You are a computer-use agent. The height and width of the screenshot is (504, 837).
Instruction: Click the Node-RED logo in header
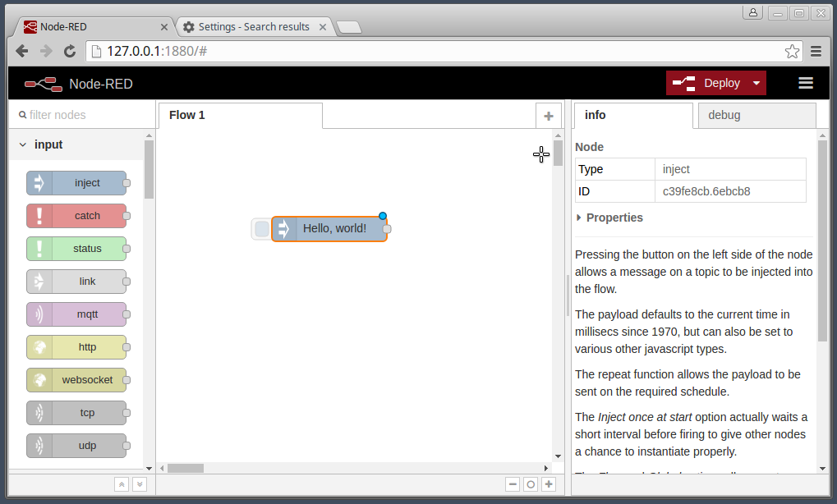[x=79, y=84]
